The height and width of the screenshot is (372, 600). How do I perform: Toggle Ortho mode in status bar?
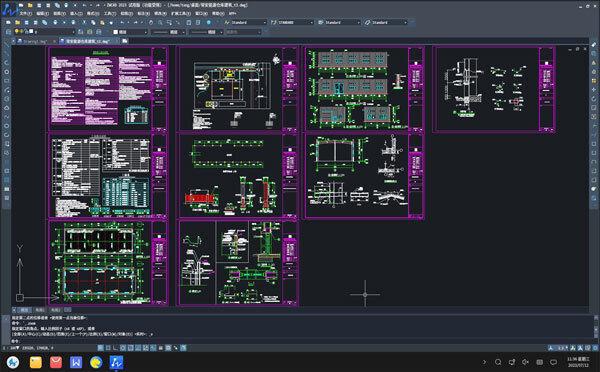click(x=115, y=348)
